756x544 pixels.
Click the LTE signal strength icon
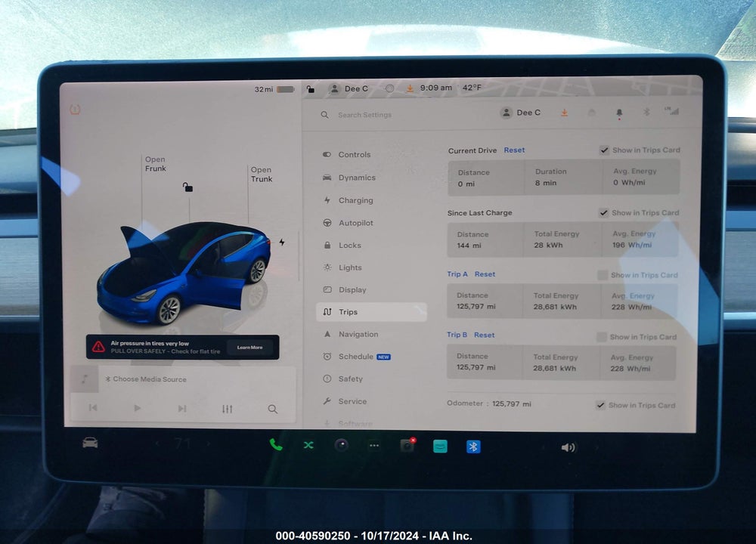pos(671,111)
